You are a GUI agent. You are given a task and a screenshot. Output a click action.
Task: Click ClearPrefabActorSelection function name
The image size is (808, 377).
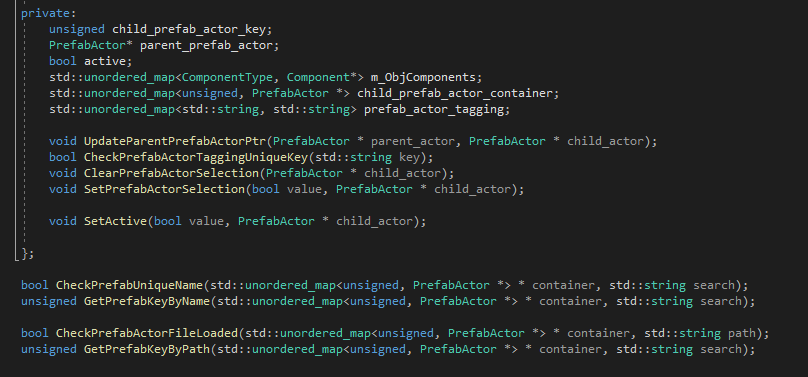(x=171, y=173)
